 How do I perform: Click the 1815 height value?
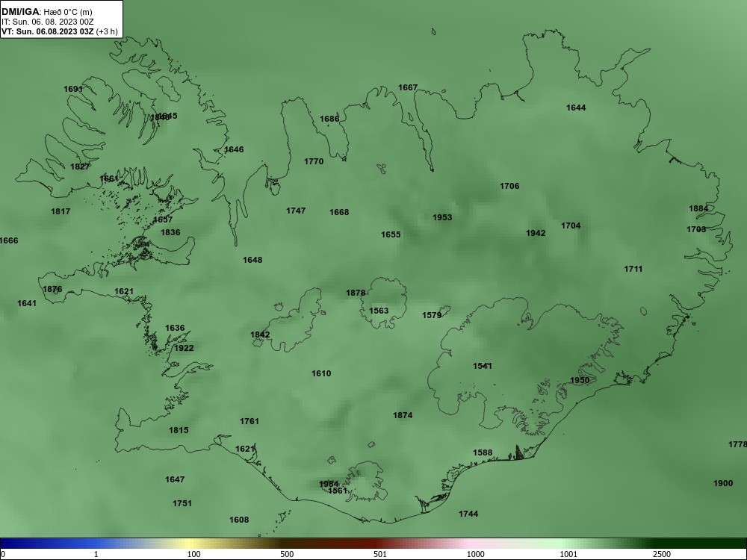(x=179, y=431)
